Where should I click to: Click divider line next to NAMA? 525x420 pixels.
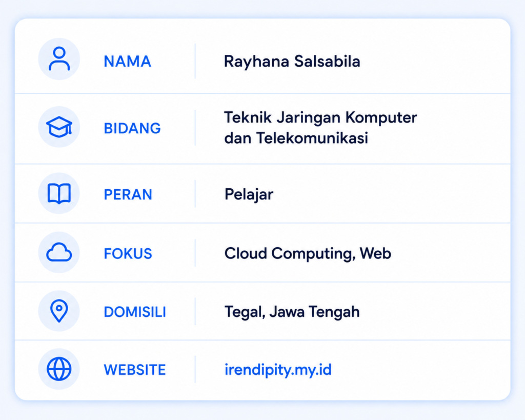195,61
